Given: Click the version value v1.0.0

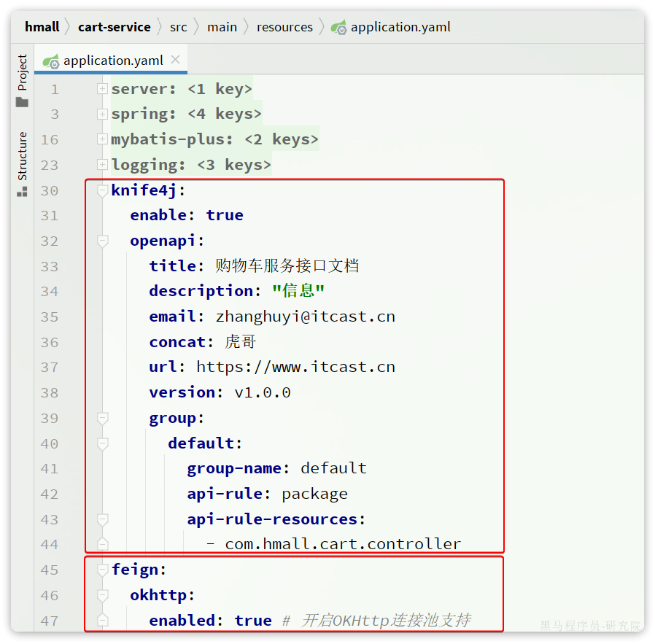Looking at the screenshot, I should pyautogui.click(x=263, y=392).
